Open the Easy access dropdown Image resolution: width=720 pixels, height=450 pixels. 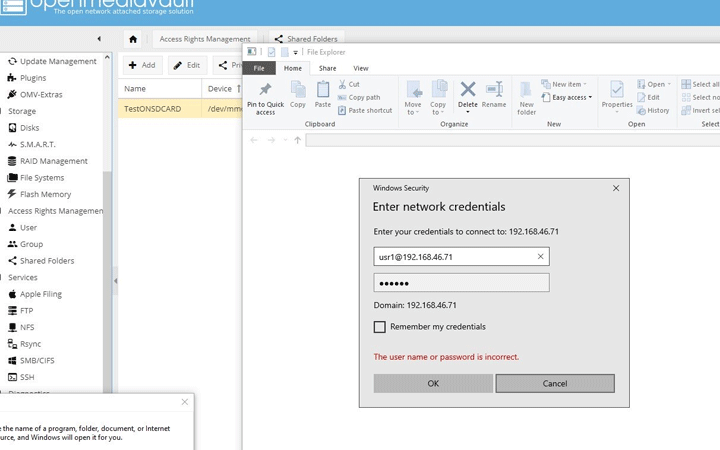click(x=567, y=97)
